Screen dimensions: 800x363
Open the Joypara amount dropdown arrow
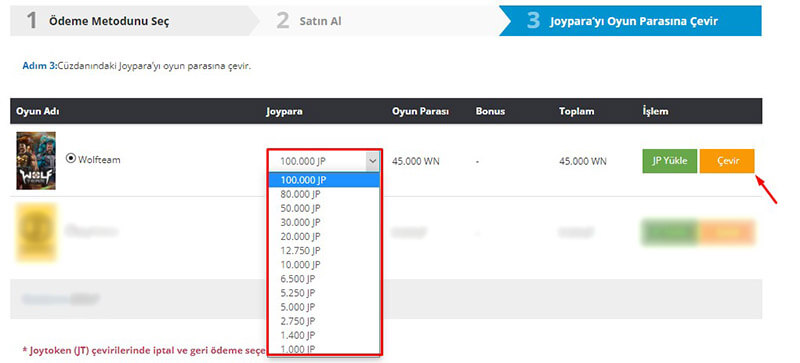coord(372,161)
